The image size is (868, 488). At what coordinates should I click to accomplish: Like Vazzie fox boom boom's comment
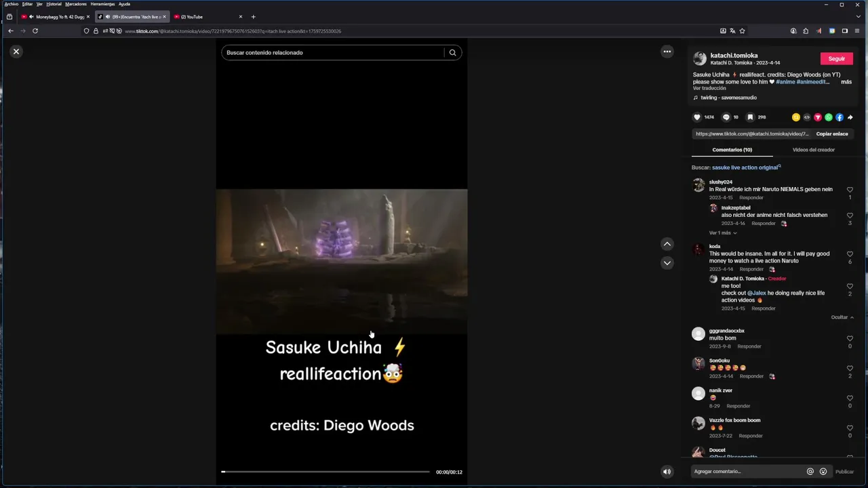(x=850, y=428)
